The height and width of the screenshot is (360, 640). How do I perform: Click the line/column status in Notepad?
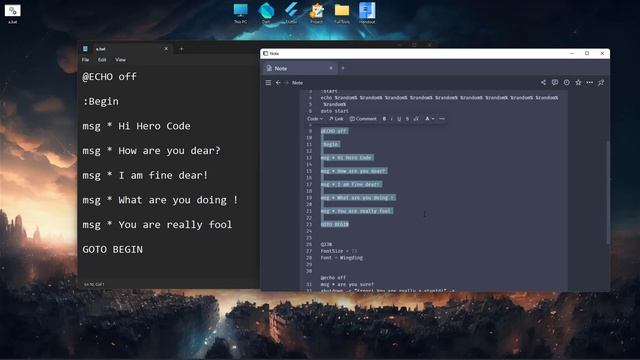(x=94, y=284)
